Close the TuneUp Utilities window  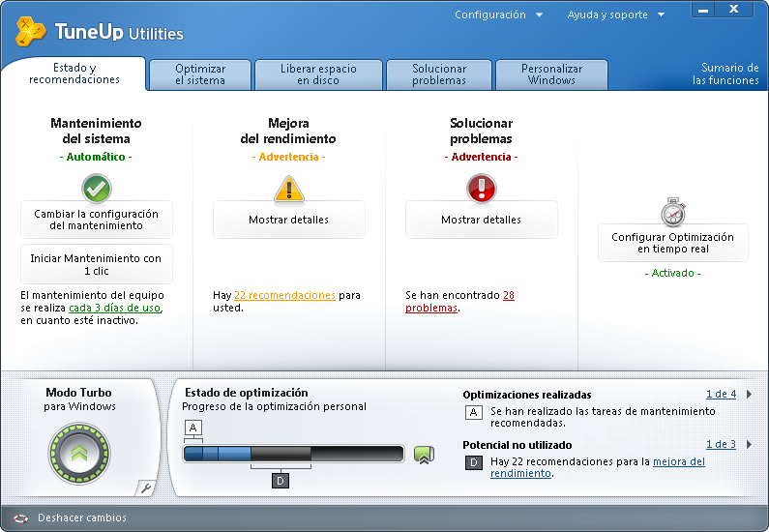tap(733, 9)
